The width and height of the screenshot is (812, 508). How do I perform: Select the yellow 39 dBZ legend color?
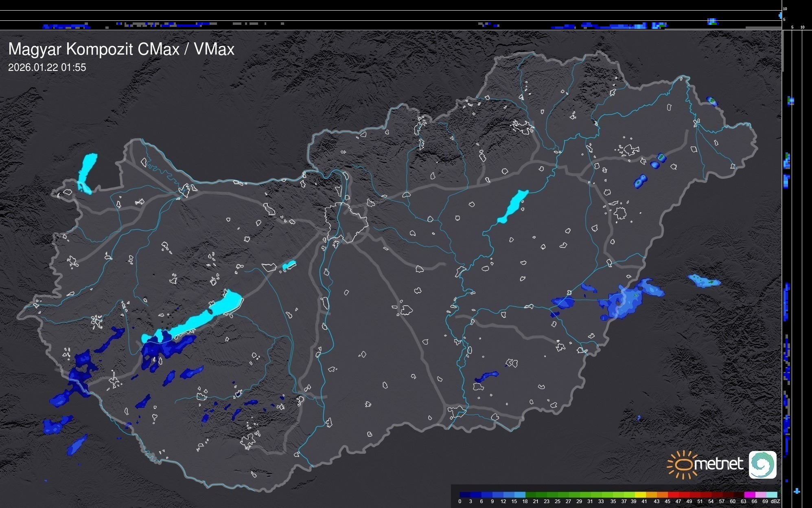(x=640, y=495)
